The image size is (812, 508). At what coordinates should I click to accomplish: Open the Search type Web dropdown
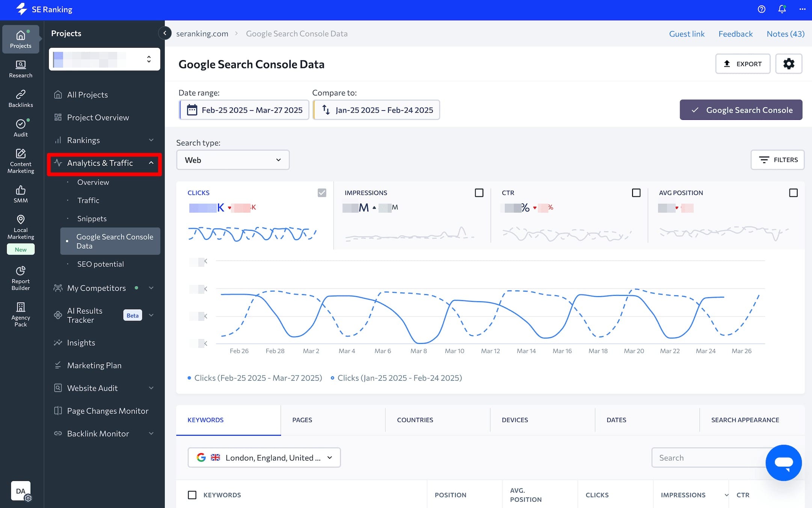[232, 160]
